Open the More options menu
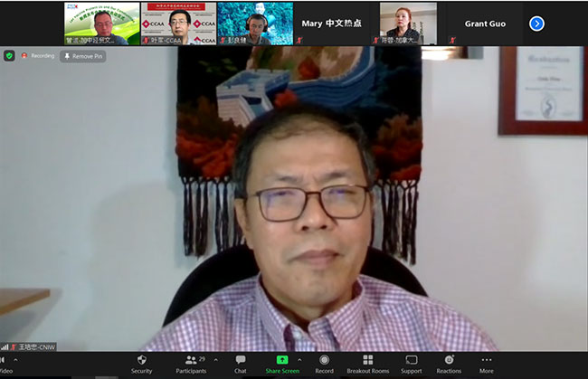The height and width of the screenshot is (379, 588). click(487, 365)
